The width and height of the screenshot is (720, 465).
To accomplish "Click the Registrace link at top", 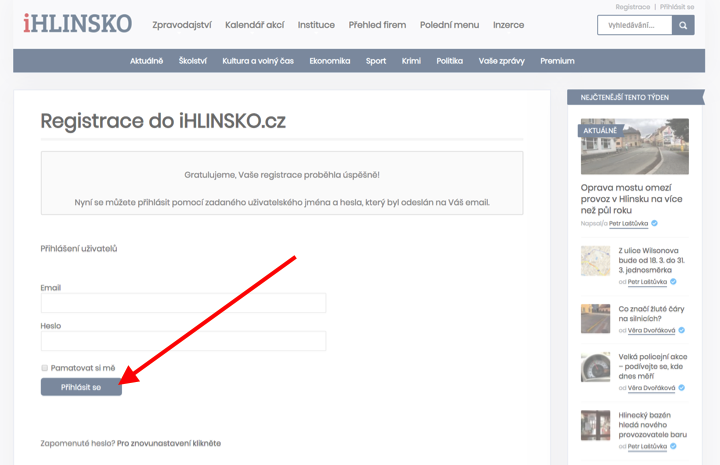I will 632,7.
